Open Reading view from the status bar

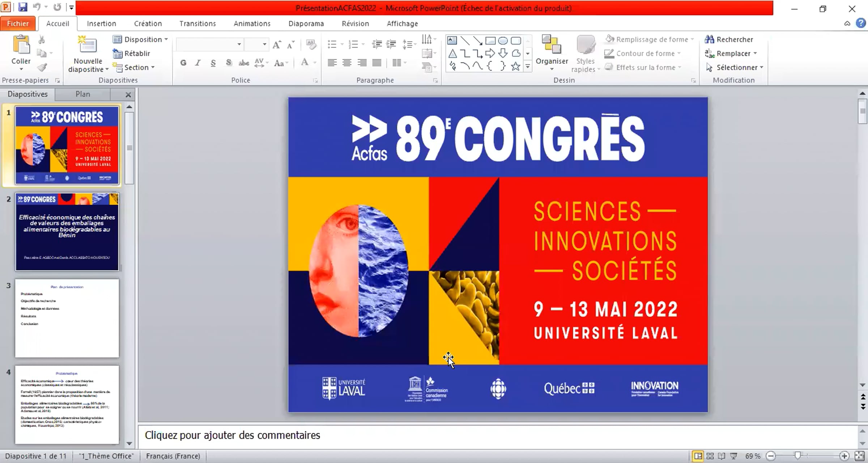coord(722,456)
